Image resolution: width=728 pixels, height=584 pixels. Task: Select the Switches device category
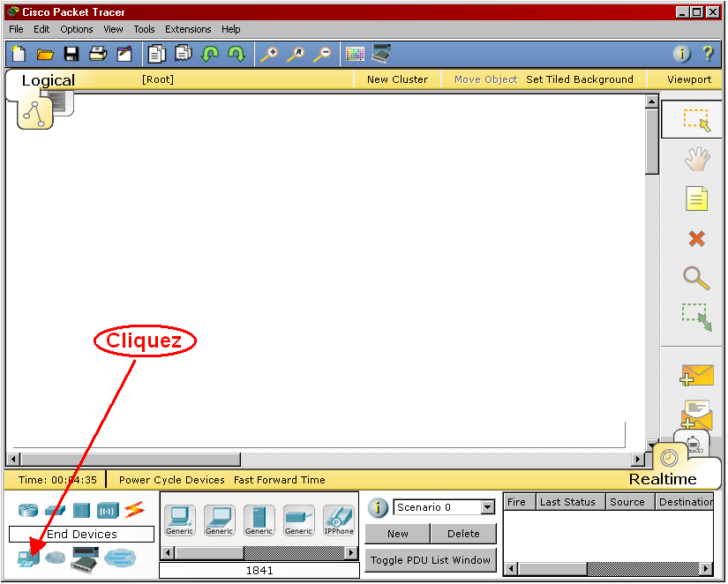coord(55,511)
